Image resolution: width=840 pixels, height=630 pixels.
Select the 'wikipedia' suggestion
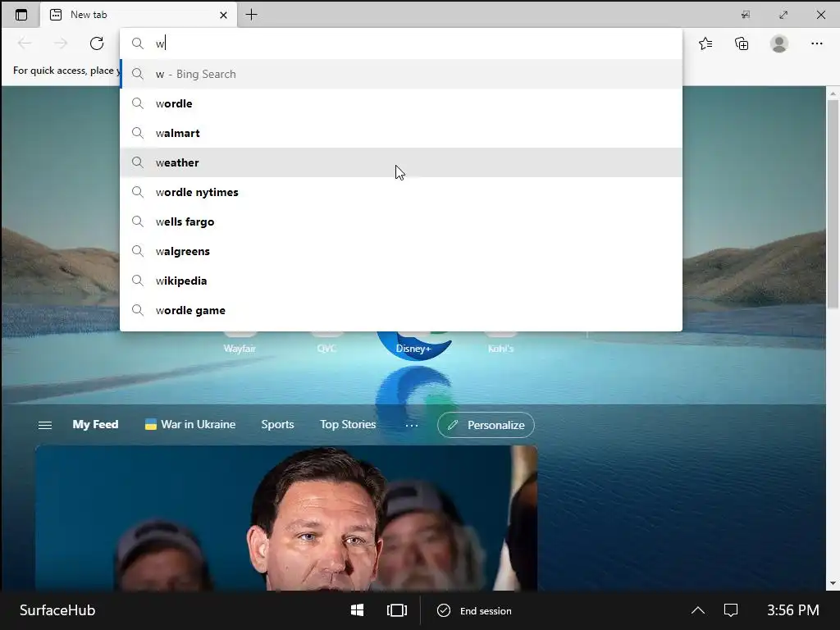pos(400,281)
